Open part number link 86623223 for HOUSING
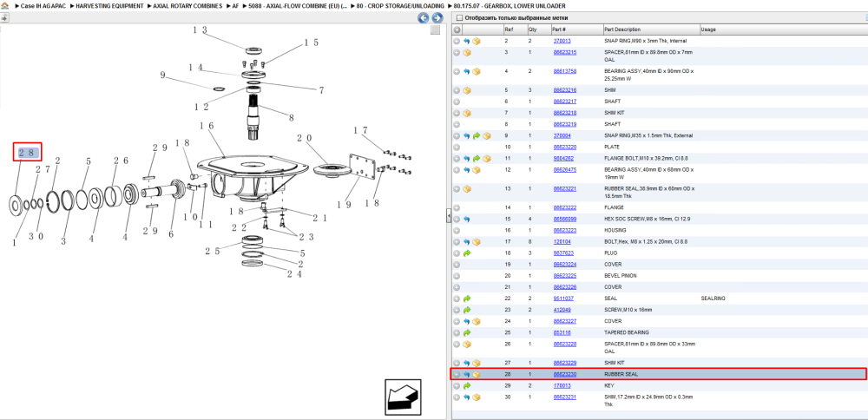Image resolution: width=868 pixels, height=420 pixels. point(565,230)
